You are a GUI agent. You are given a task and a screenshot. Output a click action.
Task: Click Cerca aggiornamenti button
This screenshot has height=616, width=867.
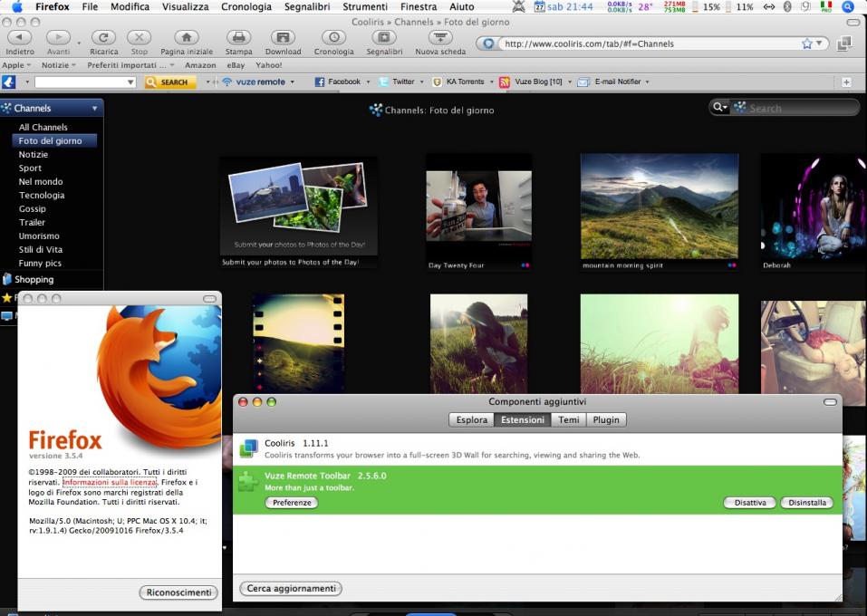(x=291, y=588)
